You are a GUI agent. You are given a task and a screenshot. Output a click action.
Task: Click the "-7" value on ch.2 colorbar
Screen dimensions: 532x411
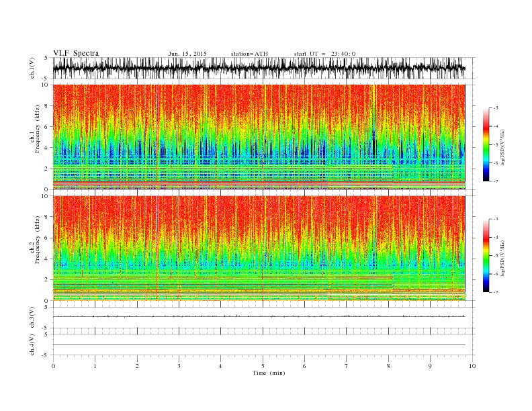pyautogui.click(x=495, y=292)
